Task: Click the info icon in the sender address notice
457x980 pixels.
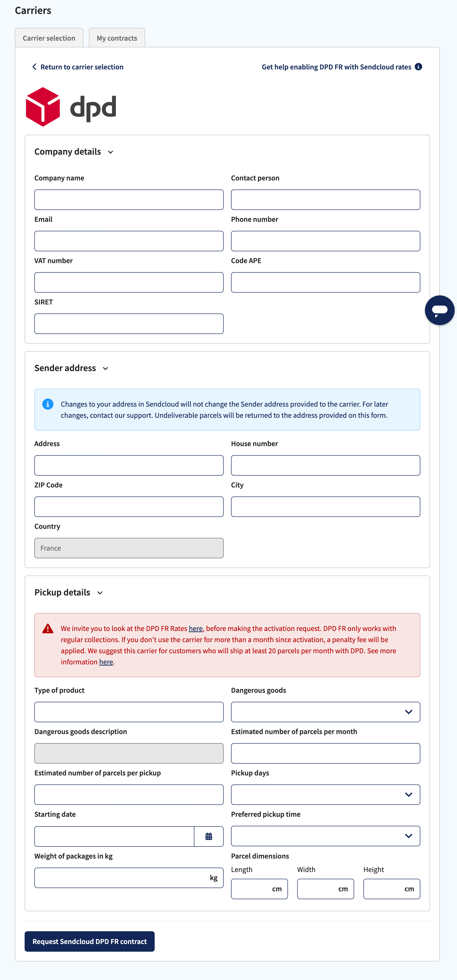Action: click(x=48, y=404)
